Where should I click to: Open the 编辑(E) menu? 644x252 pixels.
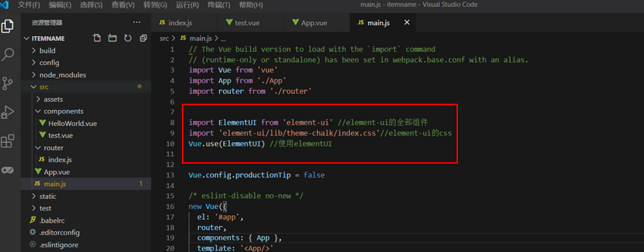click(x=60, y=5)
